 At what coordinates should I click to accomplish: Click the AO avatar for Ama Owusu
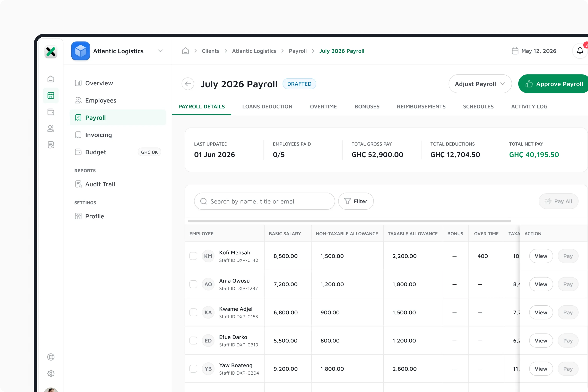click(208, 284)
